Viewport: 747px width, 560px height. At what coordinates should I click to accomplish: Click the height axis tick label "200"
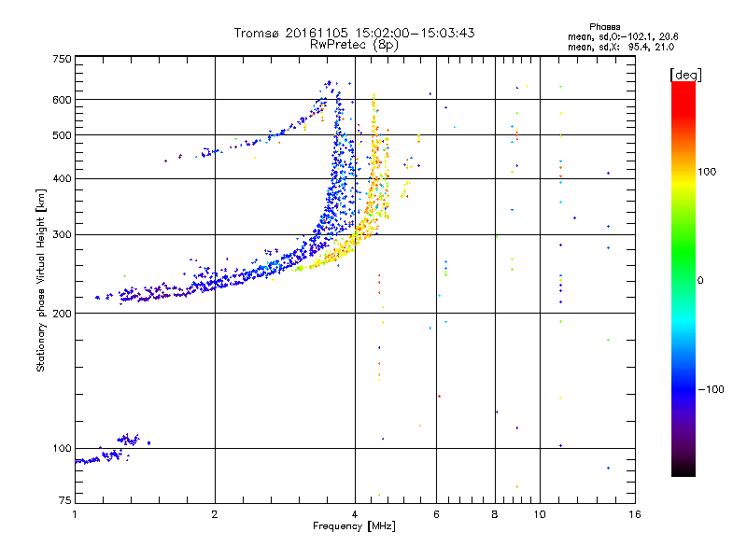(62, 314)
